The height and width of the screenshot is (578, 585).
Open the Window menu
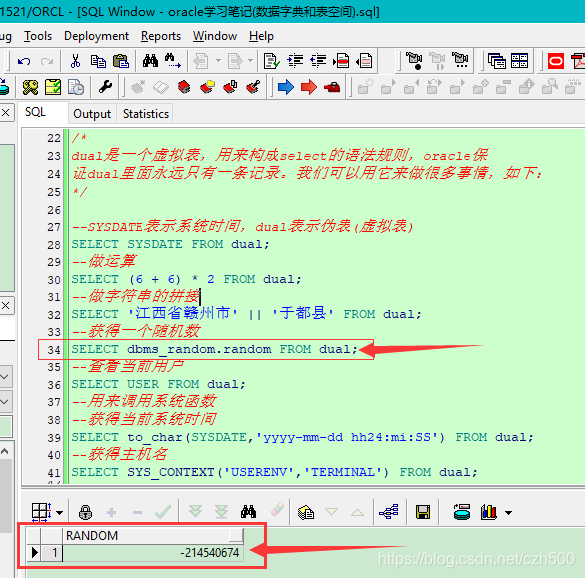pos(215,36)
